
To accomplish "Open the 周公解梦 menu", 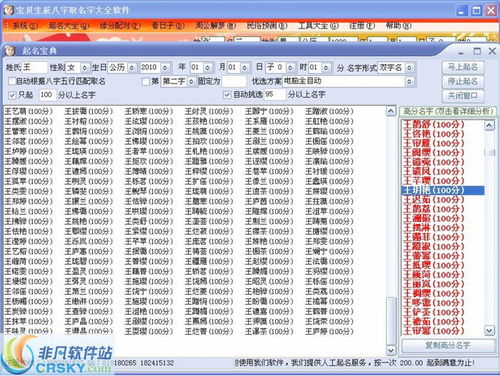I will coord(216,26).
